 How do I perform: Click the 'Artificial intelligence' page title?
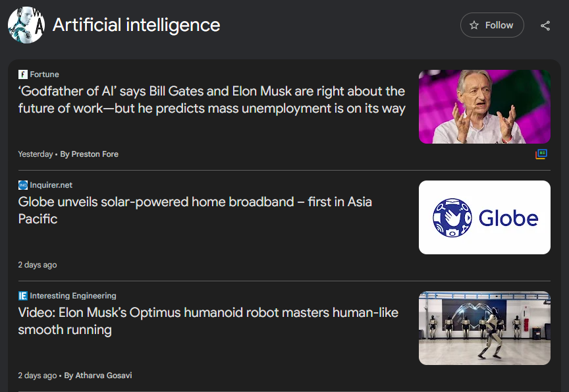pos(136,25)
